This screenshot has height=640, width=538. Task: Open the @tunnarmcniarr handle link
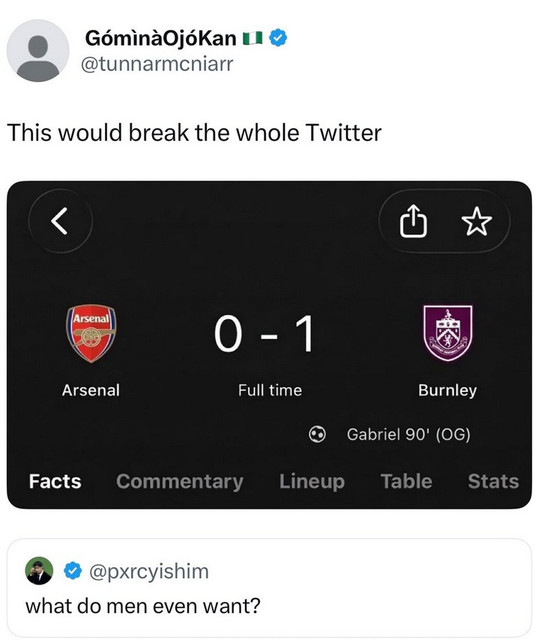click(x=157, y=64)
